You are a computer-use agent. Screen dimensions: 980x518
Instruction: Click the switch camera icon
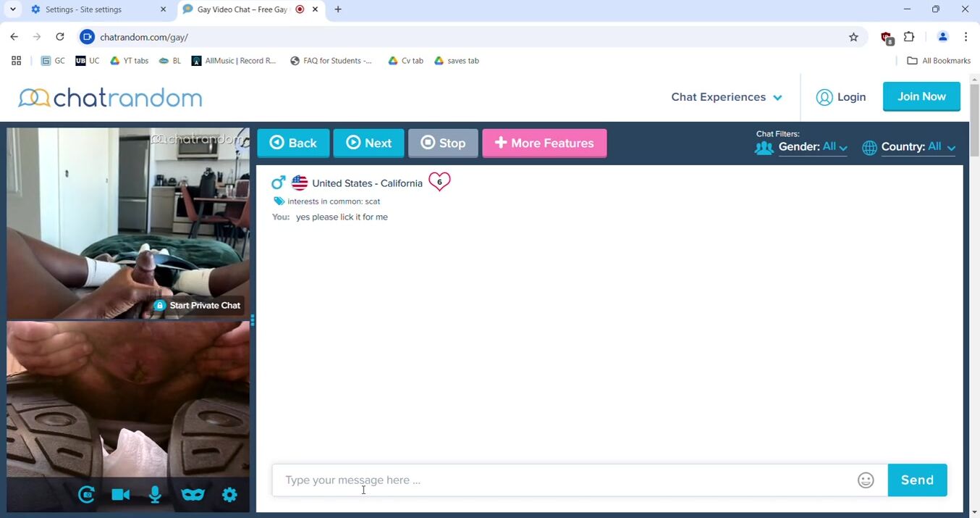coord(86,495)
